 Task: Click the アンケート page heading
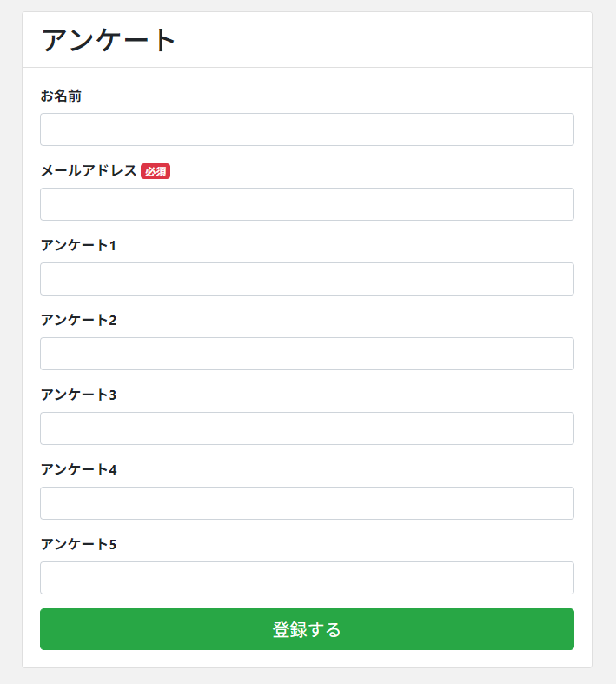click(109, 40)
